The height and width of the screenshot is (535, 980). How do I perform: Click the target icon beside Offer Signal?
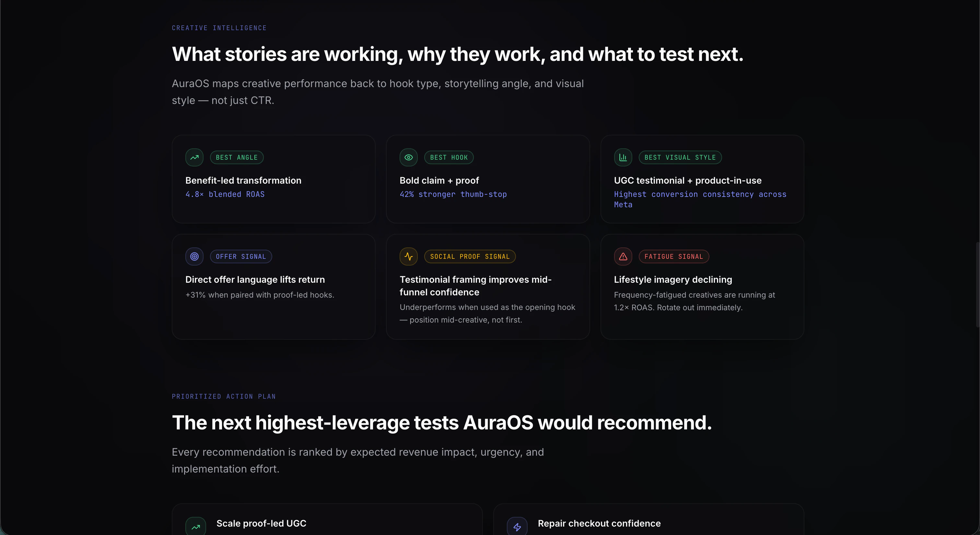(x=194, y=257)
